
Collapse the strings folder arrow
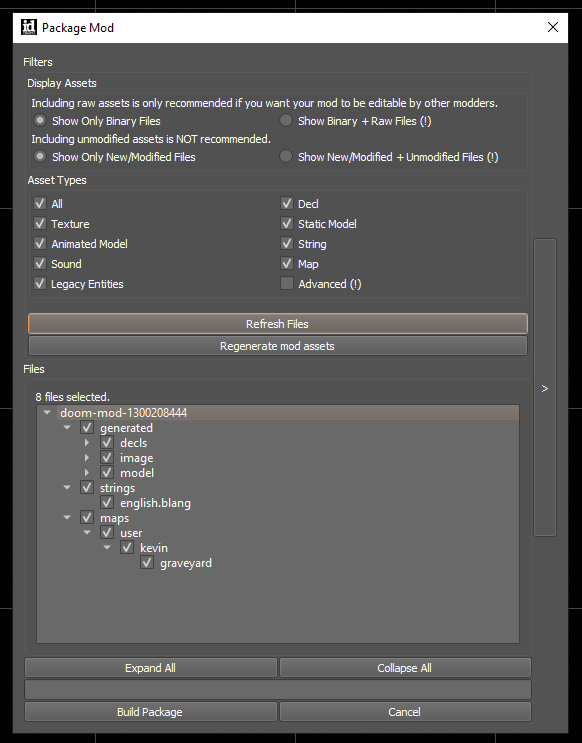(x=67, y=488)
